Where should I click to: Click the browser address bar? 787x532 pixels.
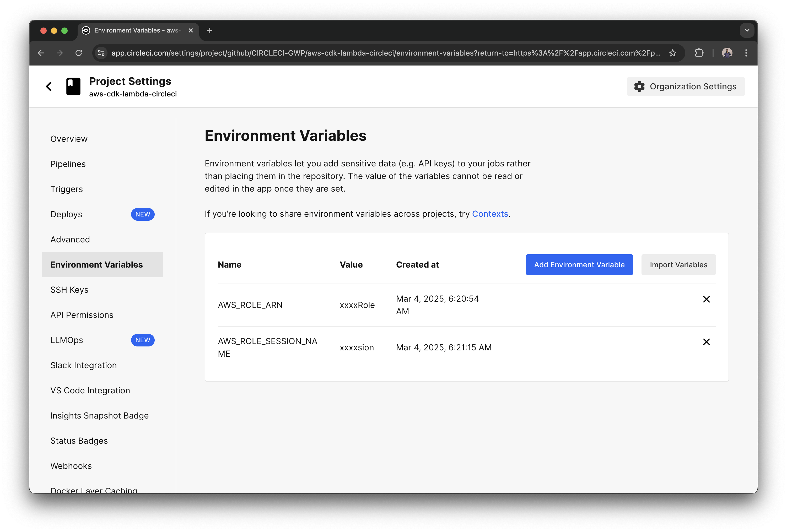pos(373,53)
